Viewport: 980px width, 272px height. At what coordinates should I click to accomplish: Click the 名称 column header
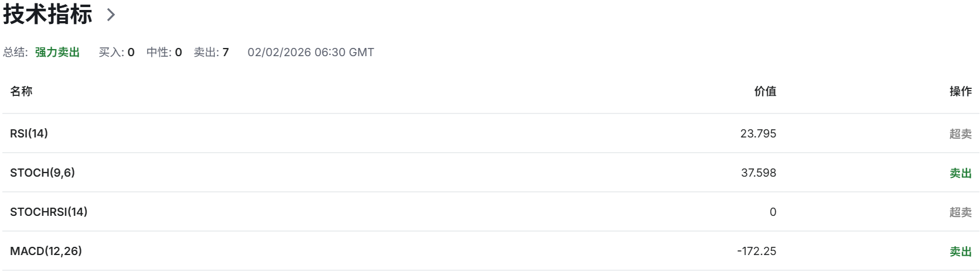(21, 91)
